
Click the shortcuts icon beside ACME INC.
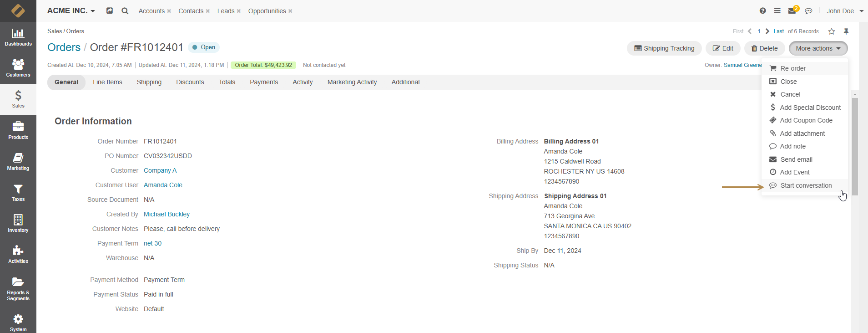pos(110,10)
